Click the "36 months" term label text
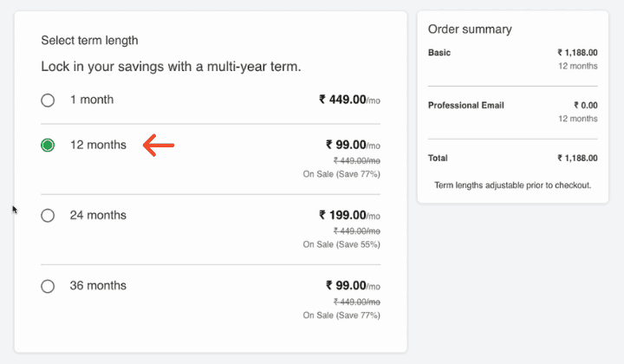Image resolution: width=624 pixels, height=364 pixels. click(98, 285)
